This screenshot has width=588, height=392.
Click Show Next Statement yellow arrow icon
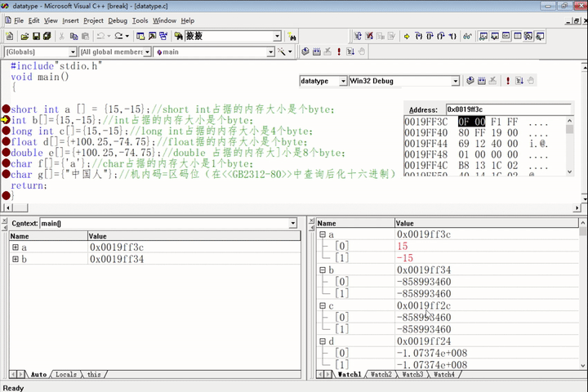(x=407, y=36)
